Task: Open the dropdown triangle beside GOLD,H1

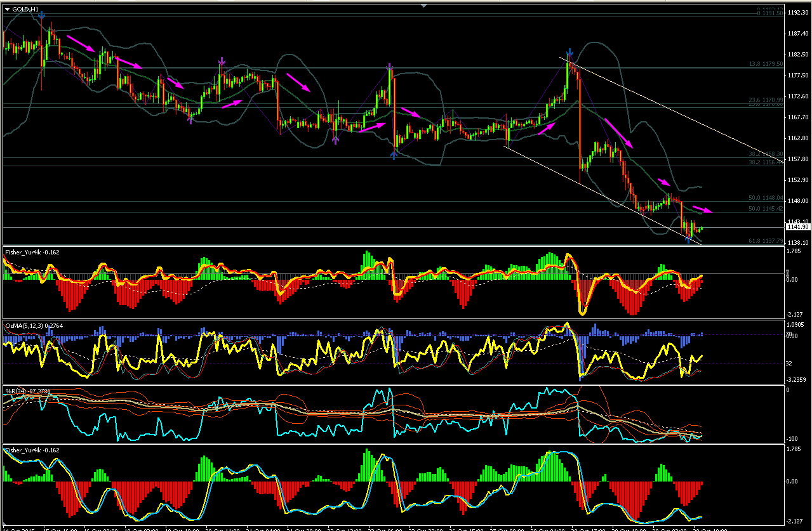Action: pos(7,10)
